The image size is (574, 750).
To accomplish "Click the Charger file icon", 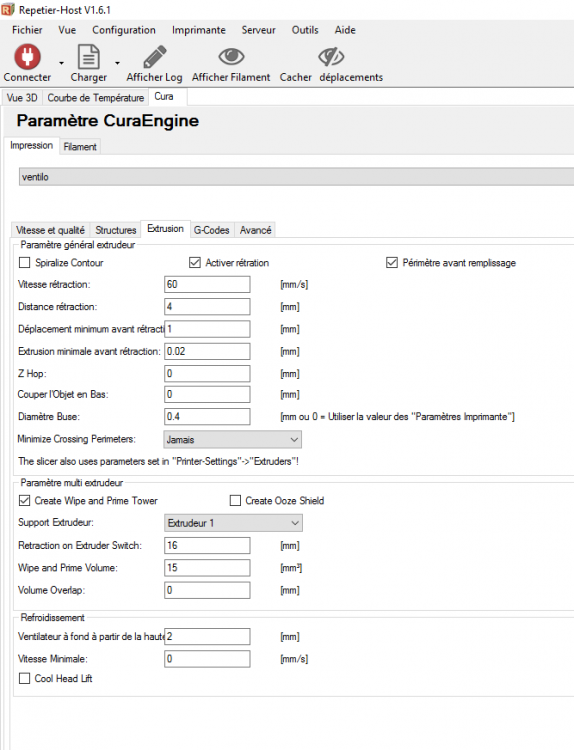I will tap(88, 56).
